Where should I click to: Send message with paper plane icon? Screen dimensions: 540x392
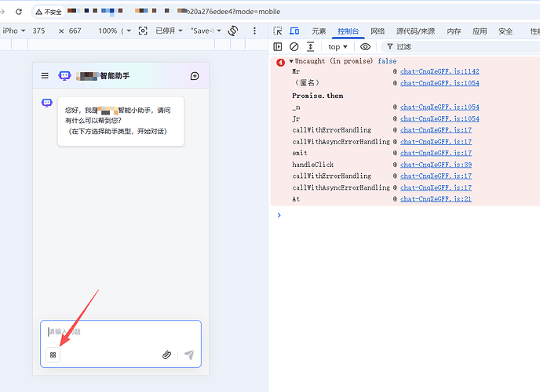pos(189,354)
